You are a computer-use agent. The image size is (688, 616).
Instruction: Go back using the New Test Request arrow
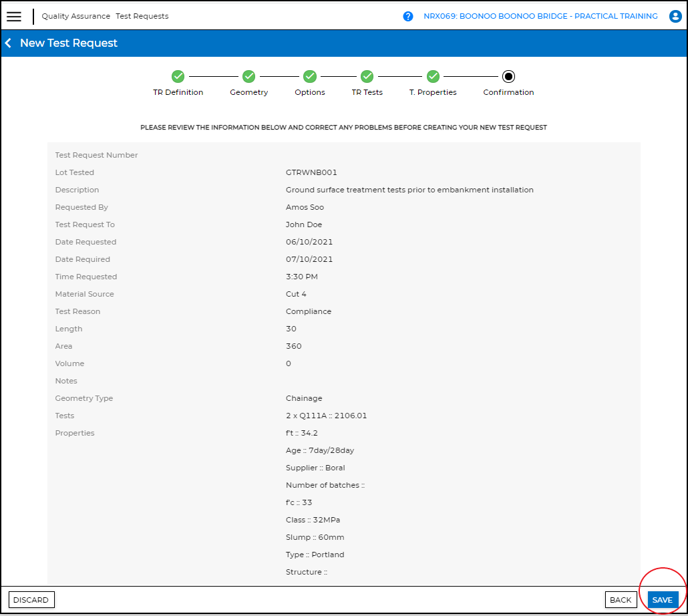9,43
